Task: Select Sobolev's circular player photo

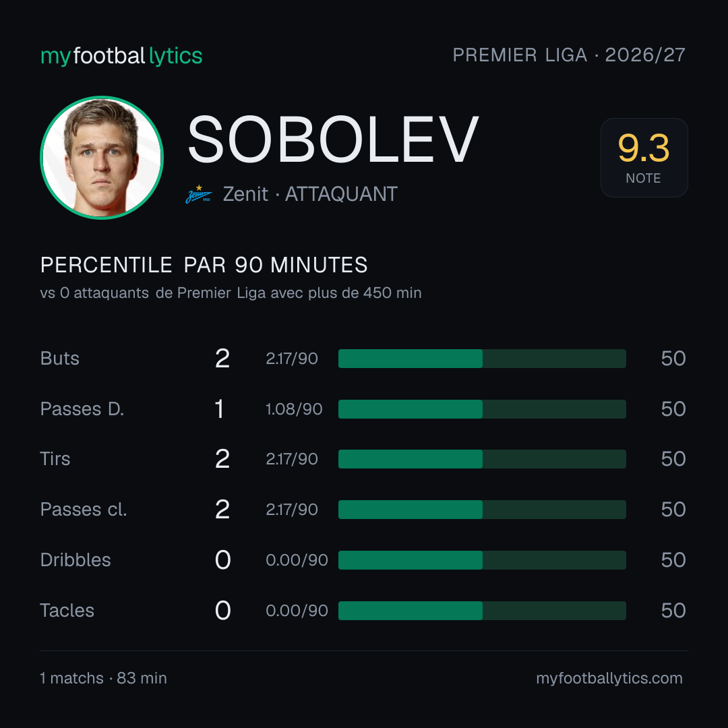Action: click(102, 157)
